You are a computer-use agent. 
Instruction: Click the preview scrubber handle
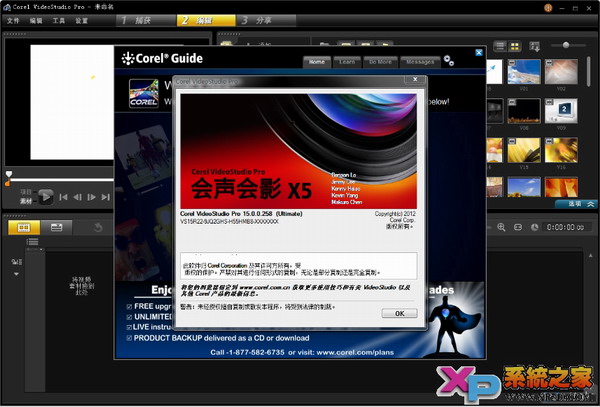click(x=8, y=174)
